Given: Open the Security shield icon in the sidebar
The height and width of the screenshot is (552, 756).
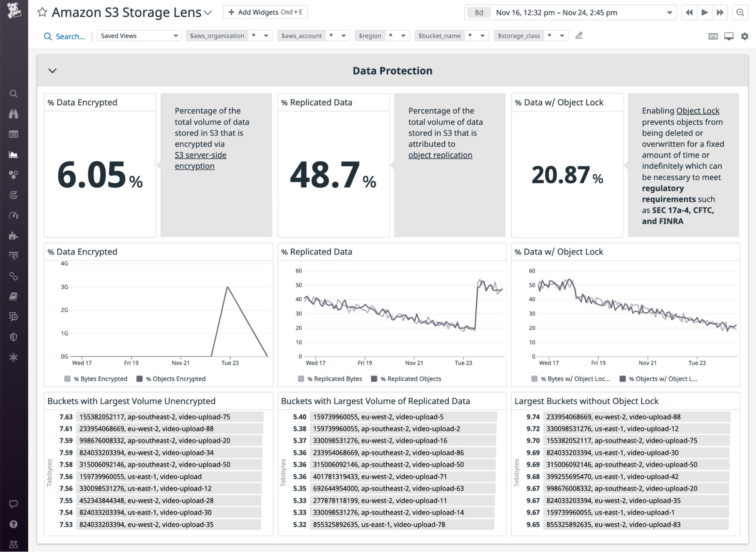Looking at the screenshot, I should coord(14,338).
